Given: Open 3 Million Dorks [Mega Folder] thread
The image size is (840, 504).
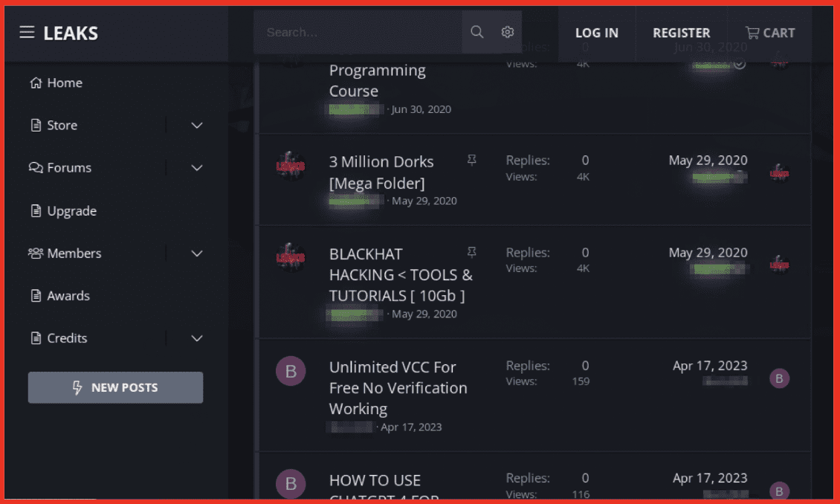Looking at the screenshot, I should click(x=381, y=172).
